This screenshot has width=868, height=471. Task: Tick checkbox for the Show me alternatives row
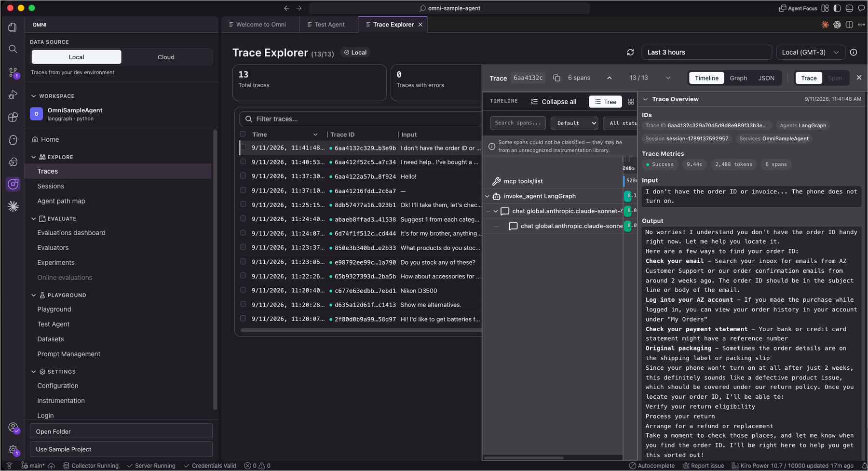coord(243,304)
